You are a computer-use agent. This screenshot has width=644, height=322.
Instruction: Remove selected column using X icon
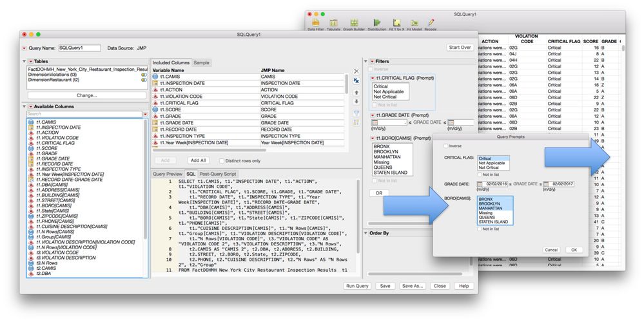click(356, 71)
